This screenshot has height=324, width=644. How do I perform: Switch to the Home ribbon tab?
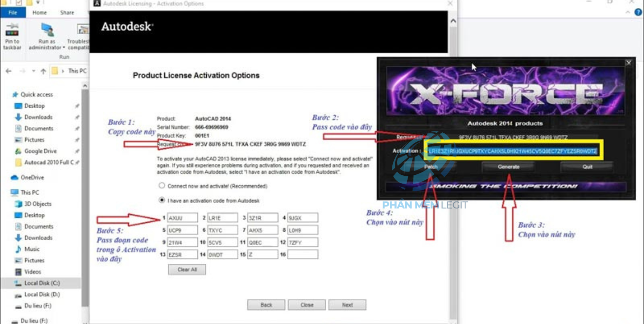point(39,13)
